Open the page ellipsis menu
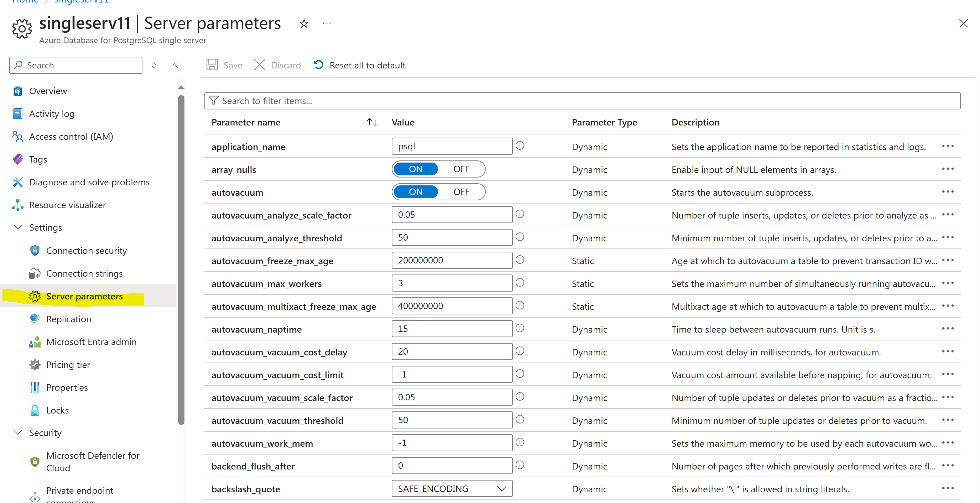The height and width of the screenshot is (503, 980). tap(327, 23)
